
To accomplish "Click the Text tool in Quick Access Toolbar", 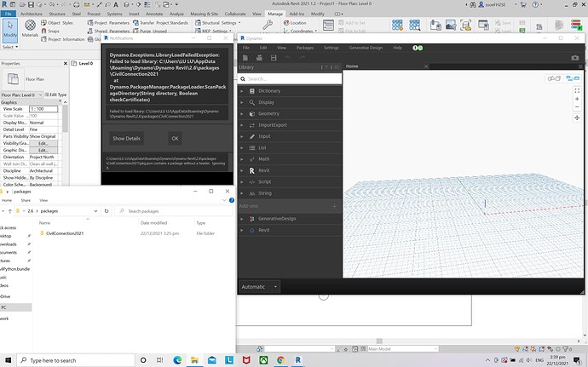I will click(x=116, y=4).
